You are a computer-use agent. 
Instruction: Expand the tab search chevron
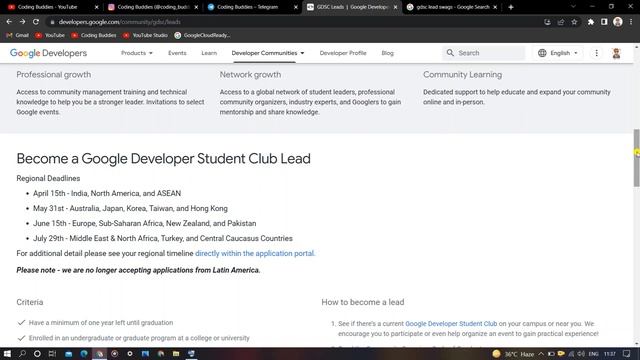573,7
